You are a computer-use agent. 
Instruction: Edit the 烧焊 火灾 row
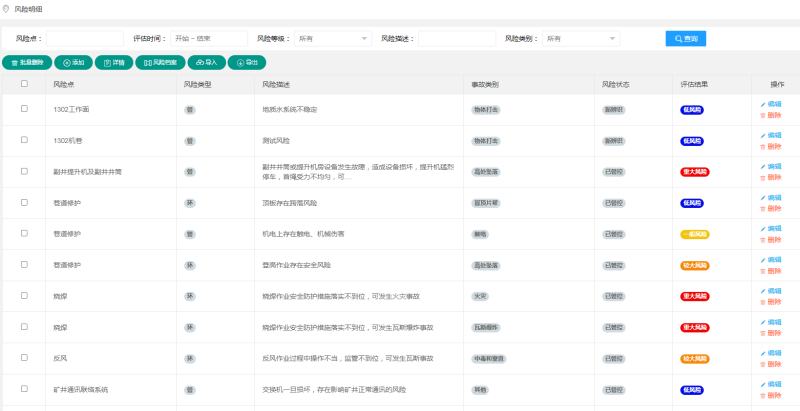click(x=771, y=291)
